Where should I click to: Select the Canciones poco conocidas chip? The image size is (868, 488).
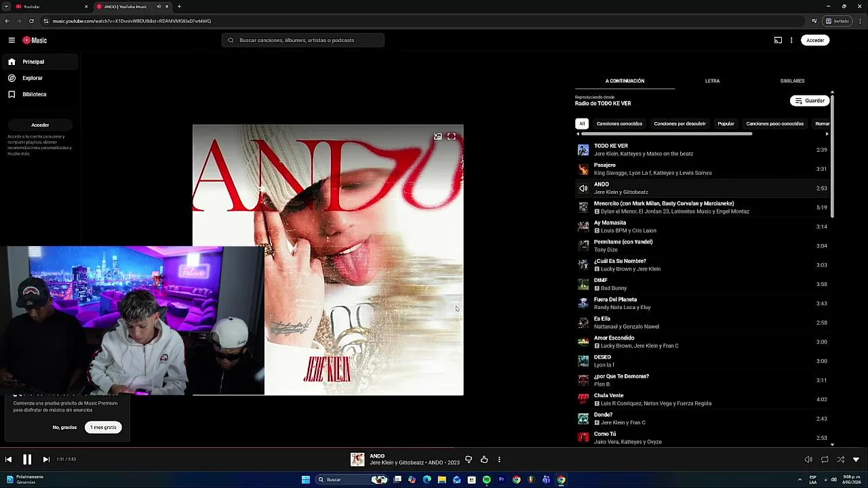coord(774,124)
